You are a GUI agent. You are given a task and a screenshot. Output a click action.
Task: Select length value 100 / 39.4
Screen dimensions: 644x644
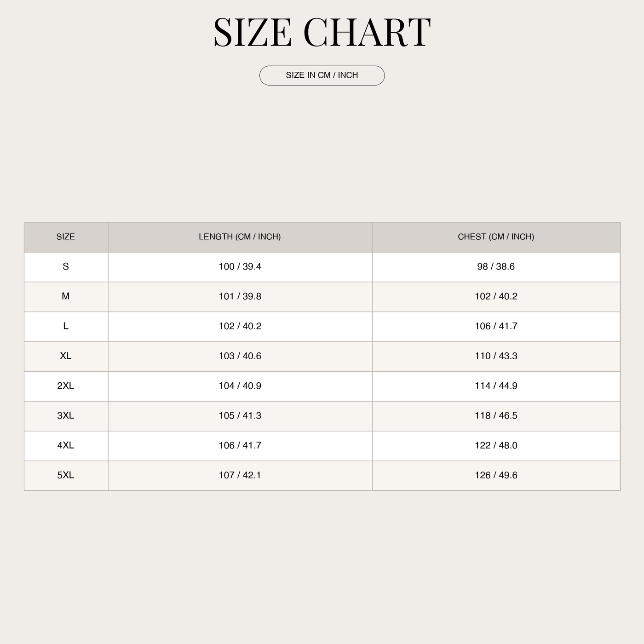pyautogui.click(x=240, y=267)
